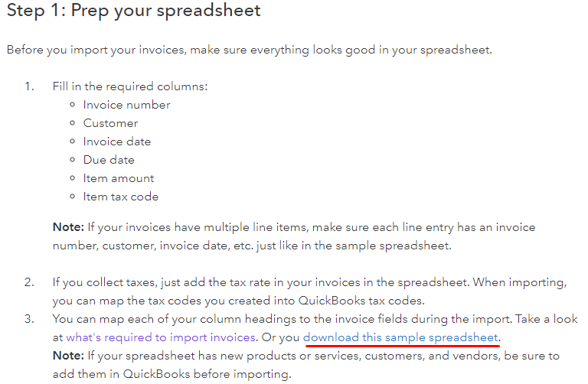
Task: Click the text "add them in QuickBooks before importing"
Action: (x=171, y=374)
